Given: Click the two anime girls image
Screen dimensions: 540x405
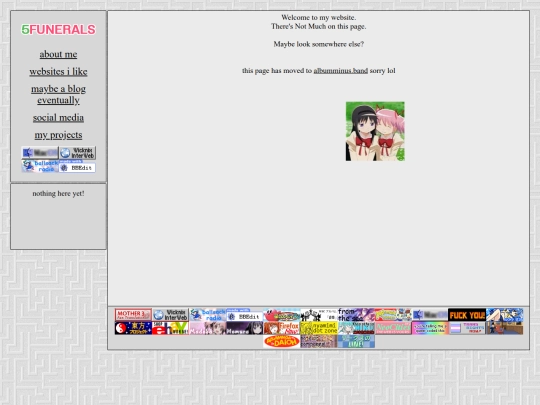Looking at the screenshot, I should coord(375,131).
